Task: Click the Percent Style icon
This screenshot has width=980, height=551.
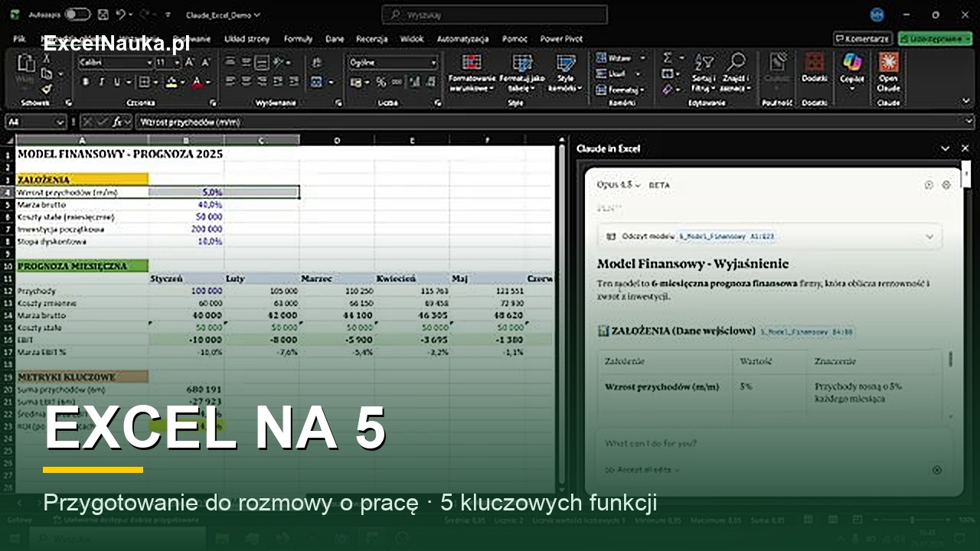Action: pos(381,82)
